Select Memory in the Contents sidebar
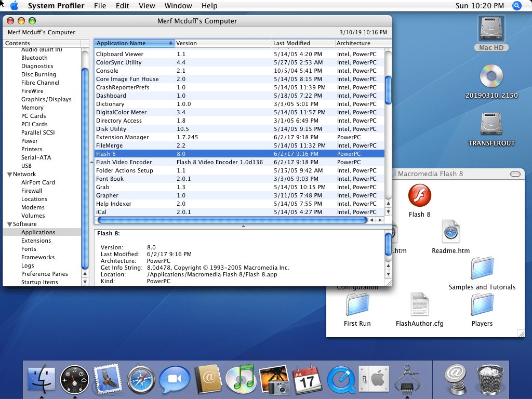 [32, 108]
